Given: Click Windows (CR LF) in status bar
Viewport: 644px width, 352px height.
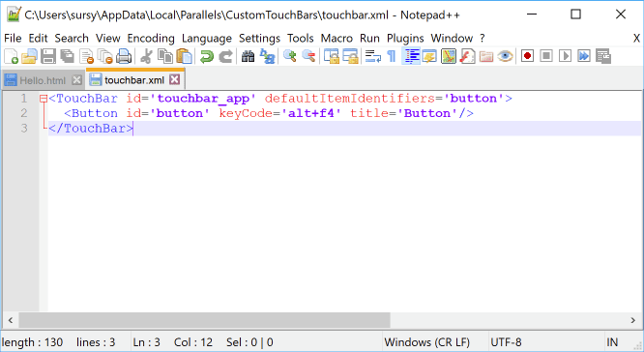Looking at the screenshot, I should pos(427,342).
